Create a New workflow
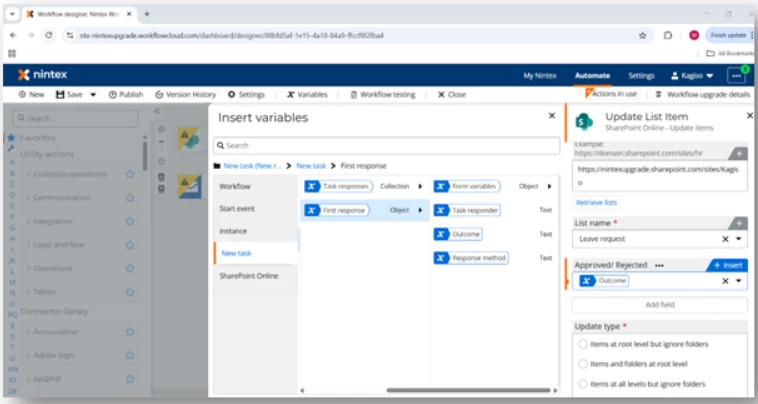Screen dimensions: 758x404 (x=31, y=94)
